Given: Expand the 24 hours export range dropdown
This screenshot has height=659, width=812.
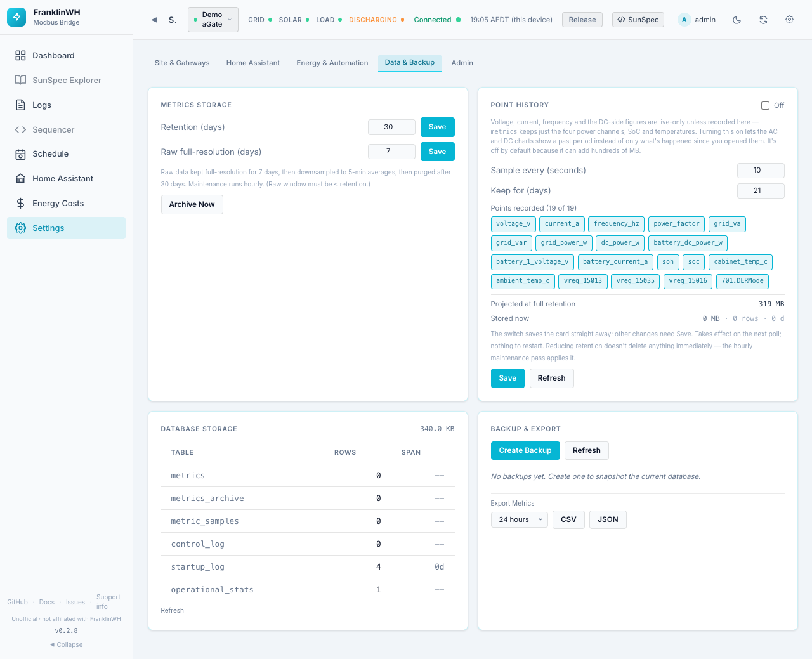Looking at the screenshot, I should click(519, 519).
